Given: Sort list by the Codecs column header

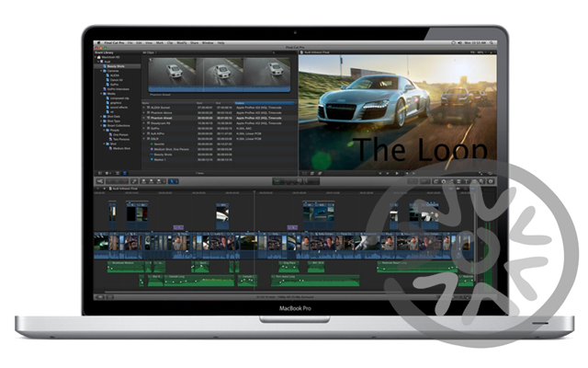Looking at the screenshot, I should pos(265,103).
